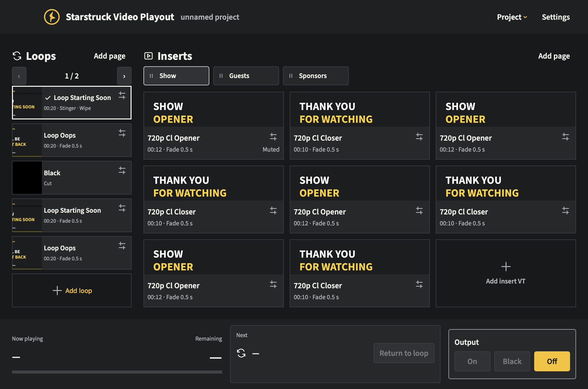The height and width of the screenshot is (389, 588).
Task: Click the unnamed project title
Action: point(210,17)
